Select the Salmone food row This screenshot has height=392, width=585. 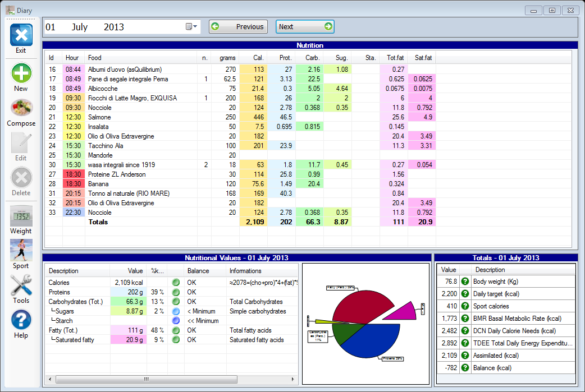pos(99,117)
